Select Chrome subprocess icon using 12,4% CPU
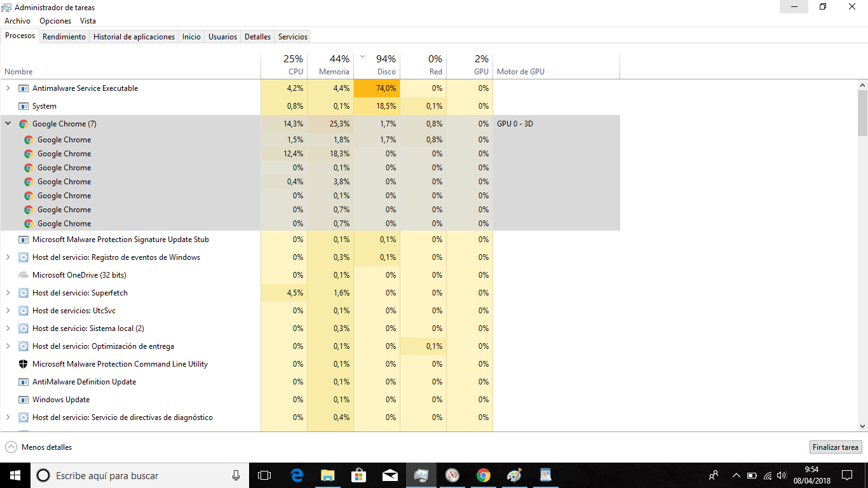The width and height of the screenshot is (868, 488). point(29,154)
